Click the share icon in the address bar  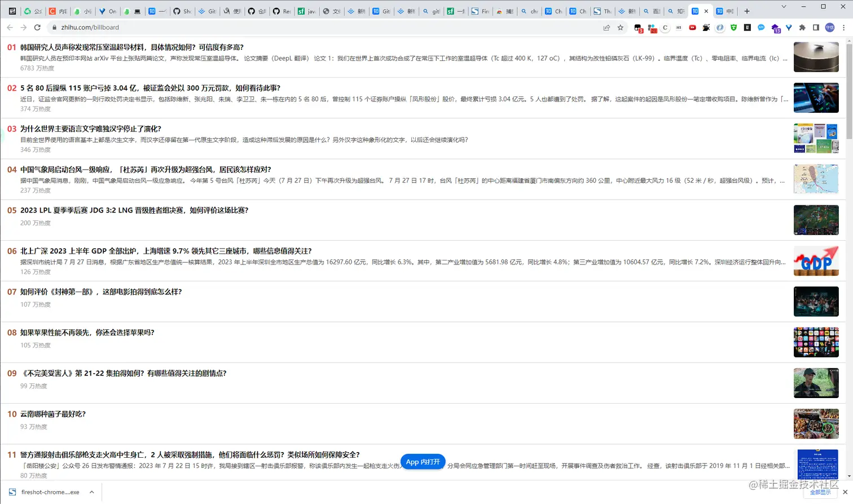[606, 27]
